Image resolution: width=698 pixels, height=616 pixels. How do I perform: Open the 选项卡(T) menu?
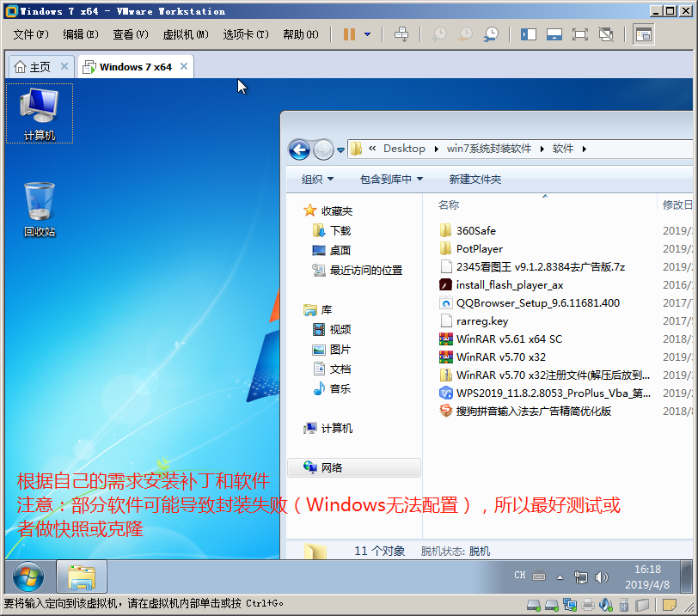(246, 34)
